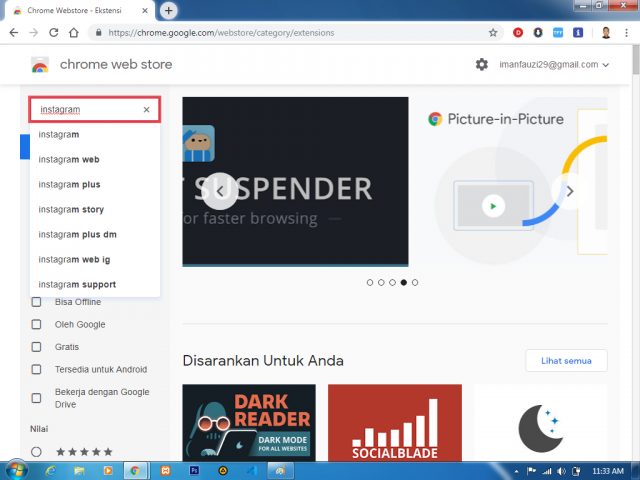Open Visual Studio Code from the taskbar
This screenshot has width=640, height=480.
coord(252,471)
